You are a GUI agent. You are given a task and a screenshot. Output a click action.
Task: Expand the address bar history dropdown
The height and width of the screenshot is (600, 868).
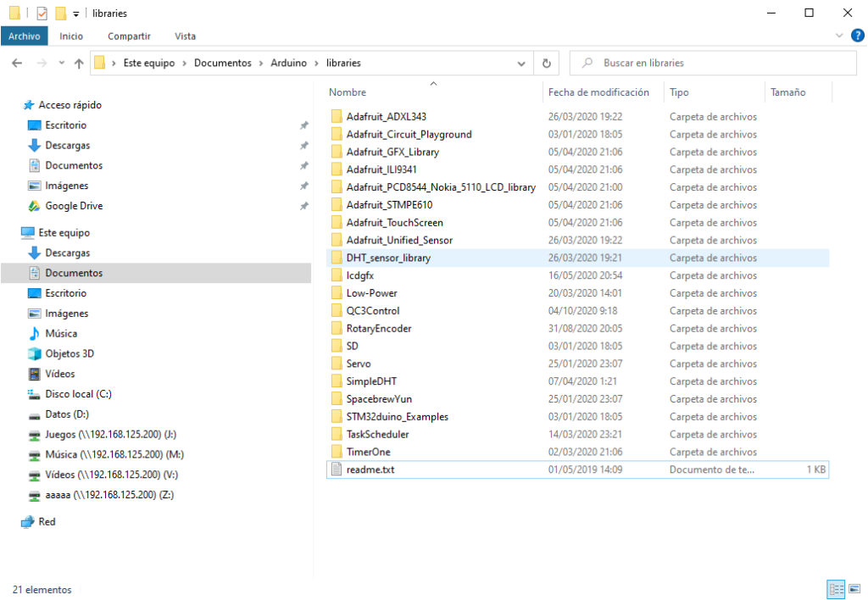pyautogui.click(x=521, y=63)
